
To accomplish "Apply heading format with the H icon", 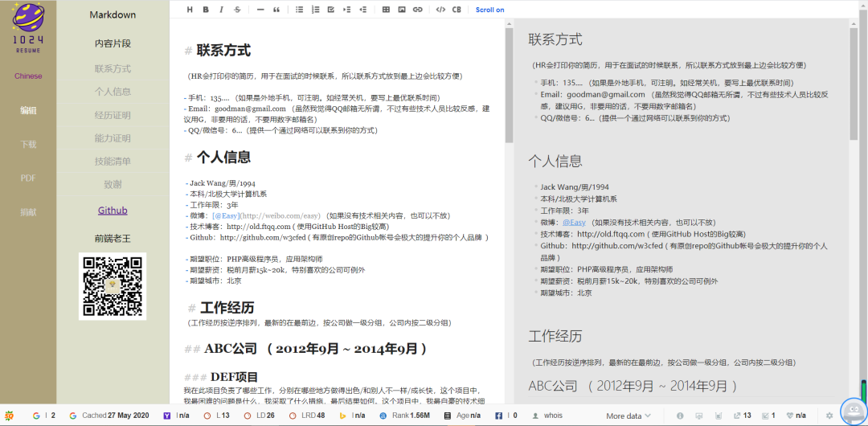I will click(x=190, y=10).
